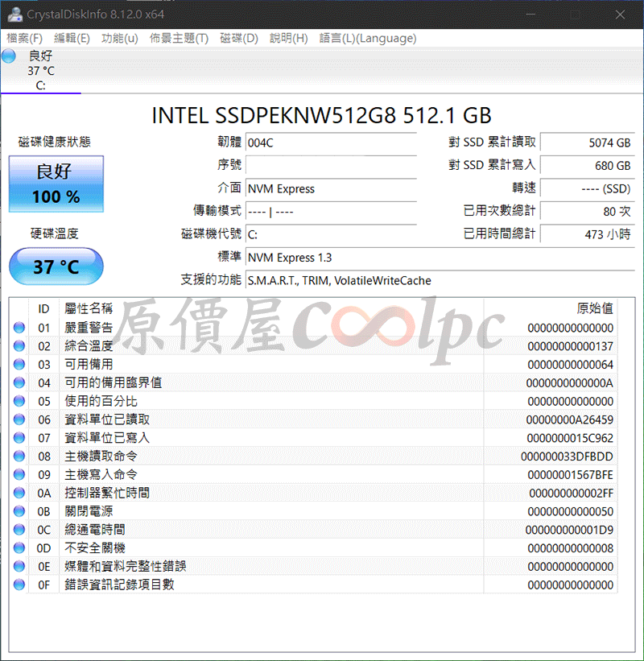Click the 原始值 column header
The image size is (644, 661).
[x=595, y=308]
